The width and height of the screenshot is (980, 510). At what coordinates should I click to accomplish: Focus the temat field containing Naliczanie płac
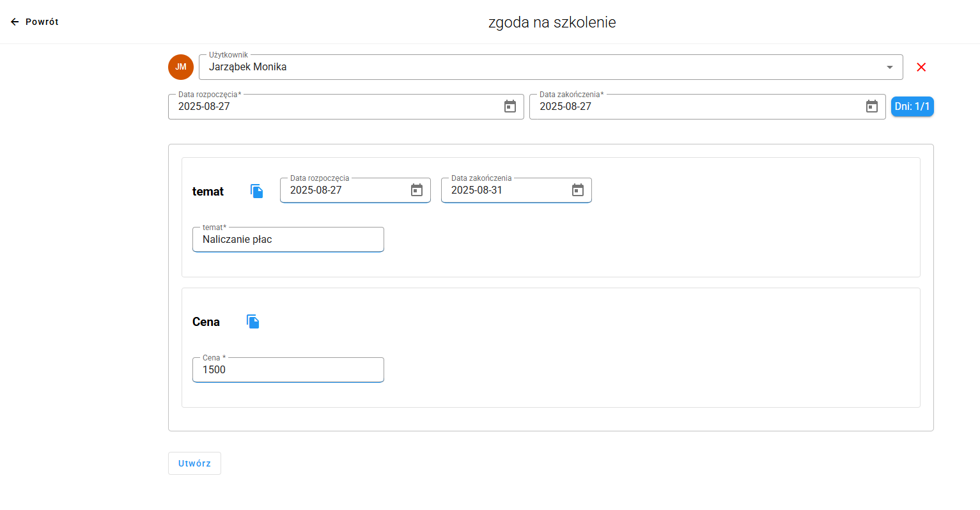coord(288,240)
